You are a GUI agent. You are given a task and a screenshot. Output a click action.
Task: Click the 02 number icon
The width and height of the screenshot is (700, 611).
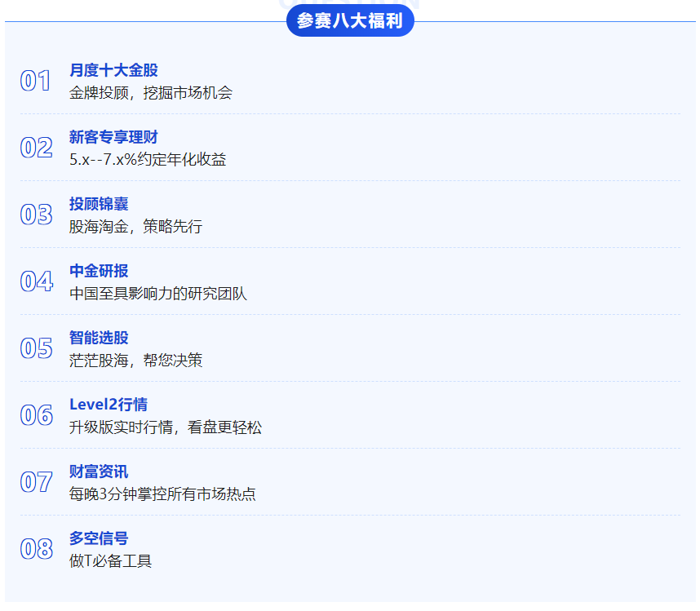36,148
